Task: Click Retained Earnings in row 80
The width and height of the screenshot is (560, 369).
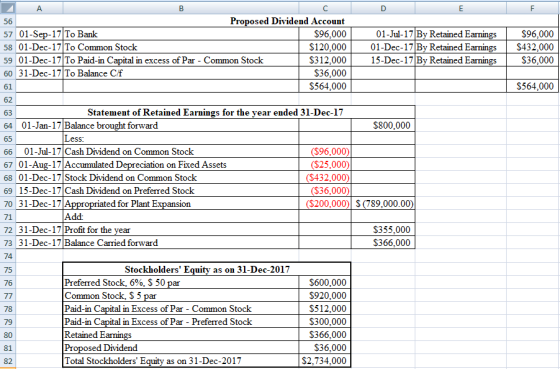Action: tap(181, 335)
